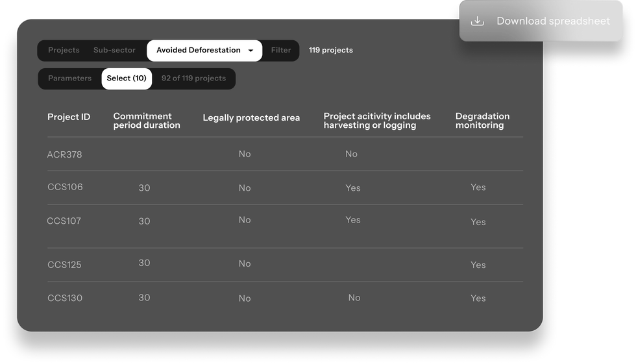This screenshot has width=636, height=364.
Task: Expand the Avoided Deforestation dropdown arrow
Action: tap(251, 51)
